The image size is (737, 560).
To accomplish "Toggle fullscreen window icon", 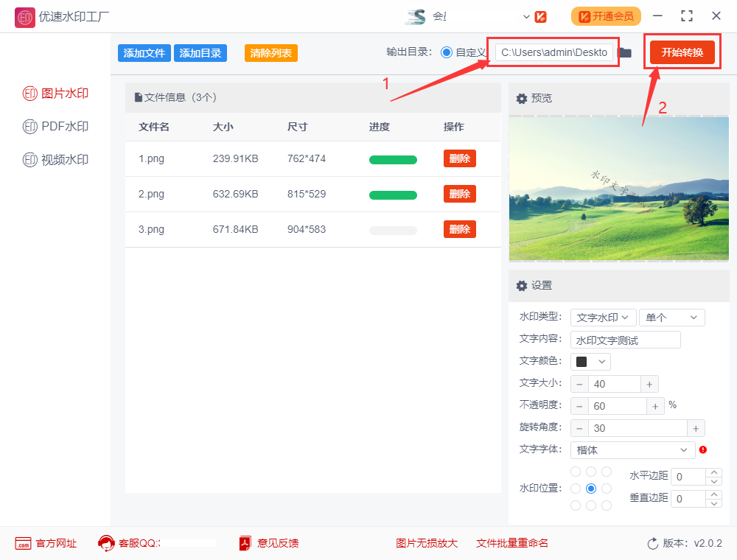I will (x=687, y=16).
